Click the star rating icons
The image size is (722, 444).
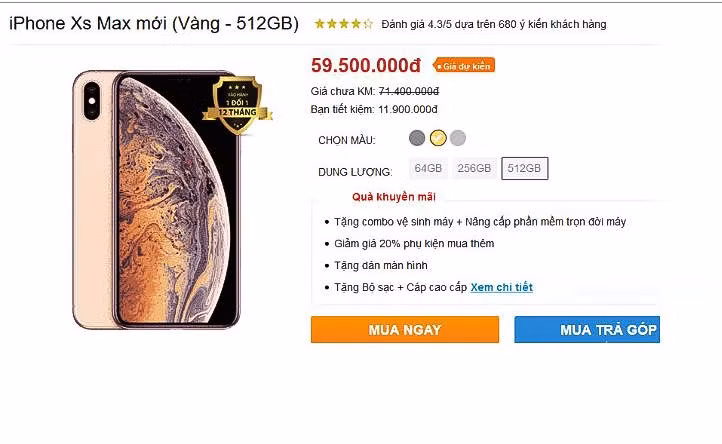pos(343,24)
